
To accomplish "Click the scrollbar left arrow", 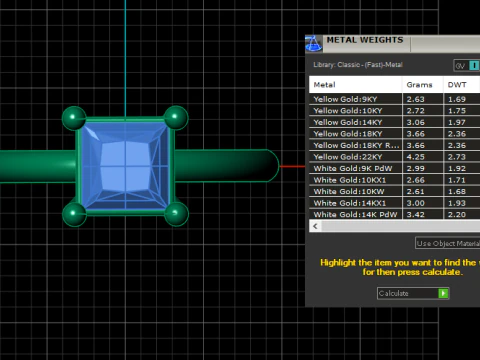I will 315,227.
